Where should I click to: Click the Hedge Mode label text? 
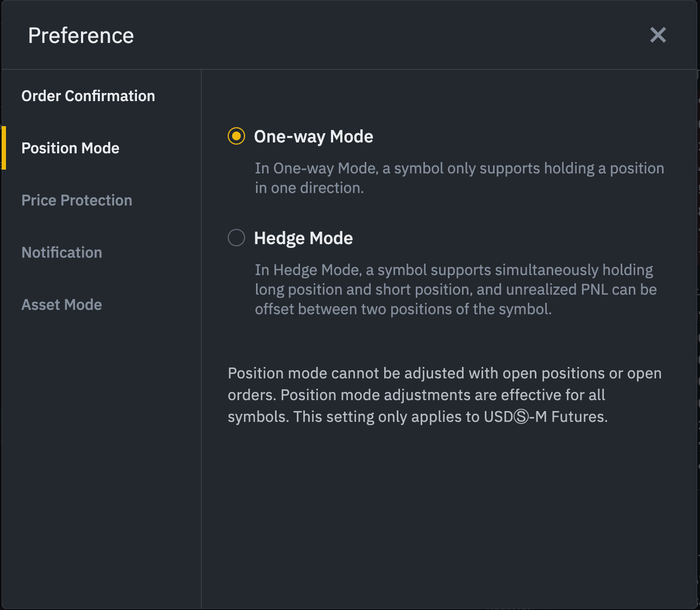click(303, 238)
